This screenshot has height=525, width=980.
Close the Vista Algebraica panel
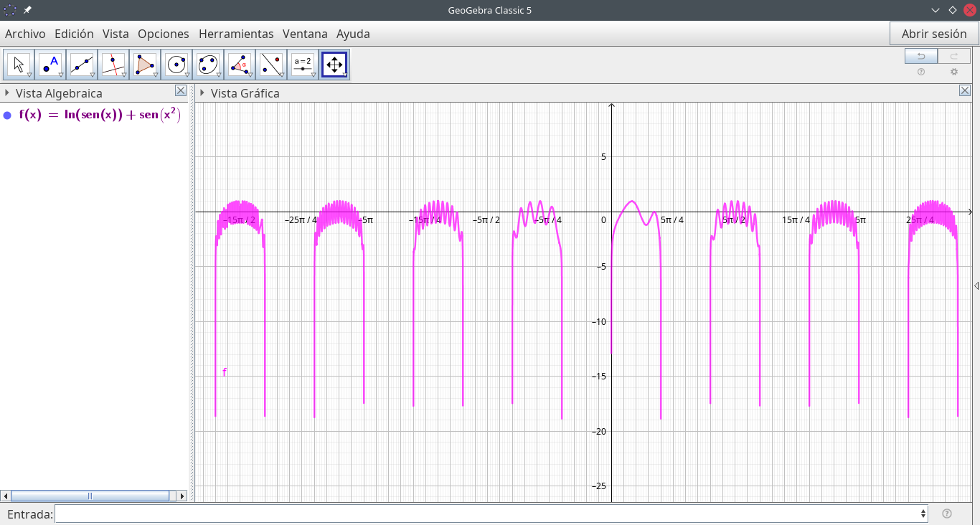[181, 90]
